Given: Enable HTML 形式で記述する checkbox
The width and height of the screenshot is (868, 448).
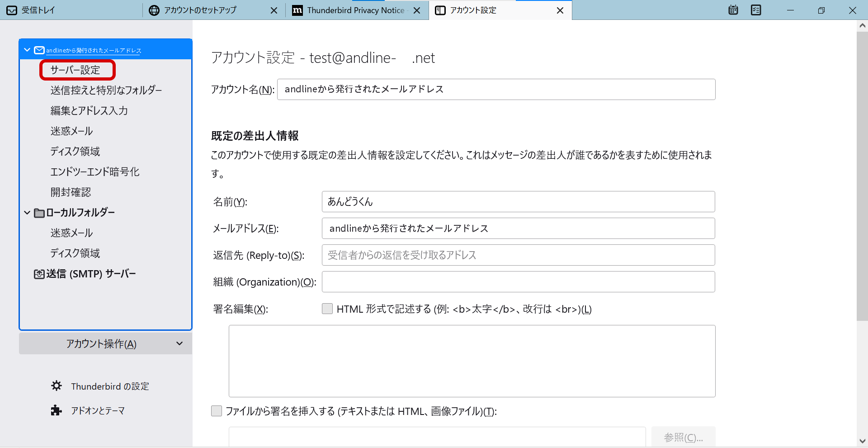Looking at the screenshot, I should point(327,309).
